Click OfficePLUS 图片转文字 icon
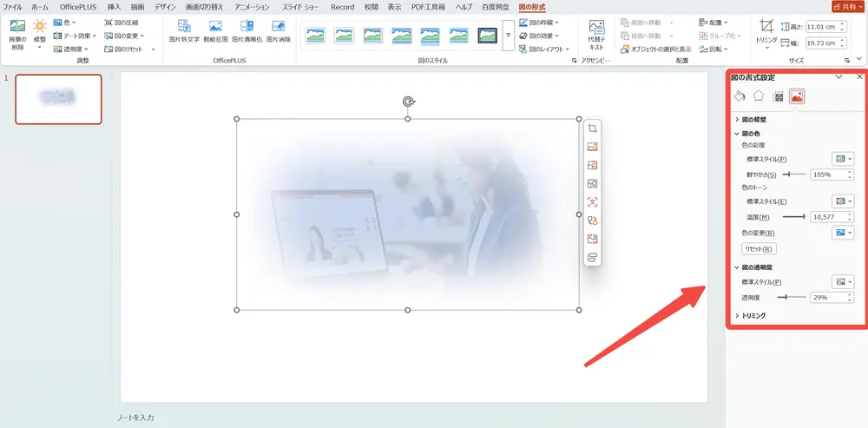868x428 pixels. click(x=184, y=26)
